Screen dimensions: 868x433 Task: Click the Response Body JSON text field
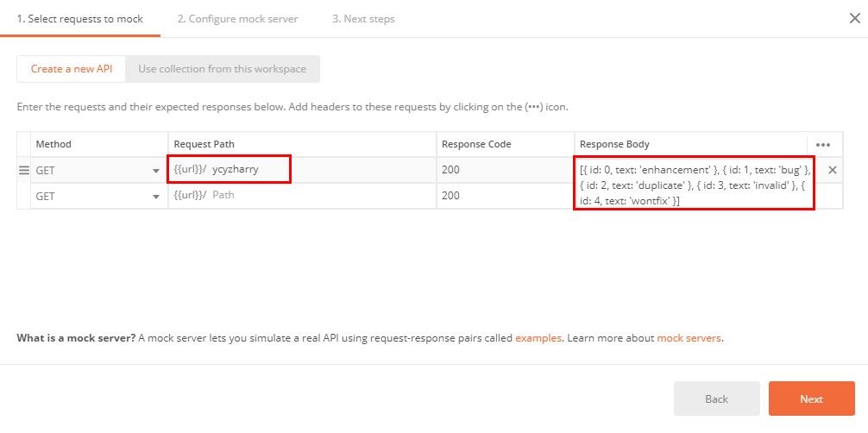tap(694, 185)
